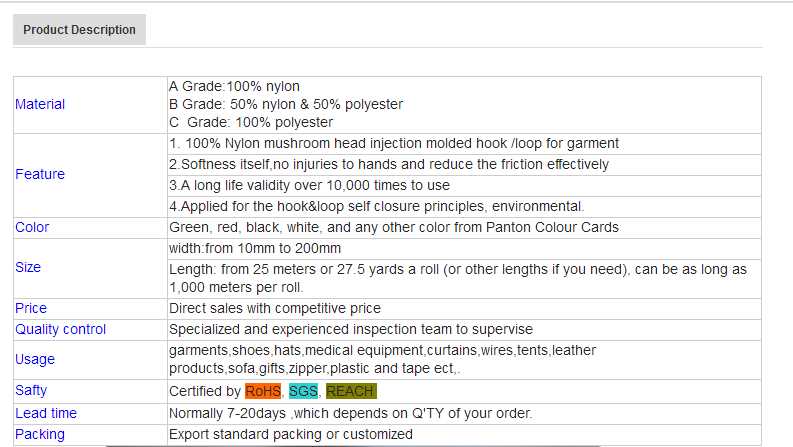Select the Color row label
The image size is (793, 447).
point(32,227)
